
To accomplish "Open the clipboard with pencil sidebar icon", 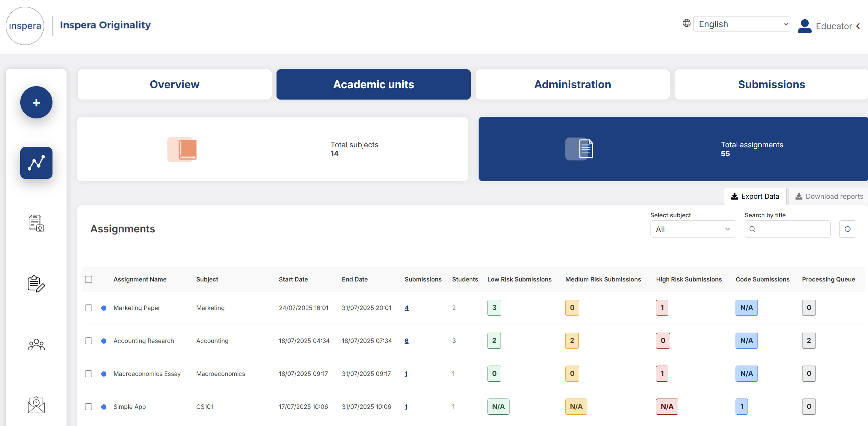I will 36,284.
